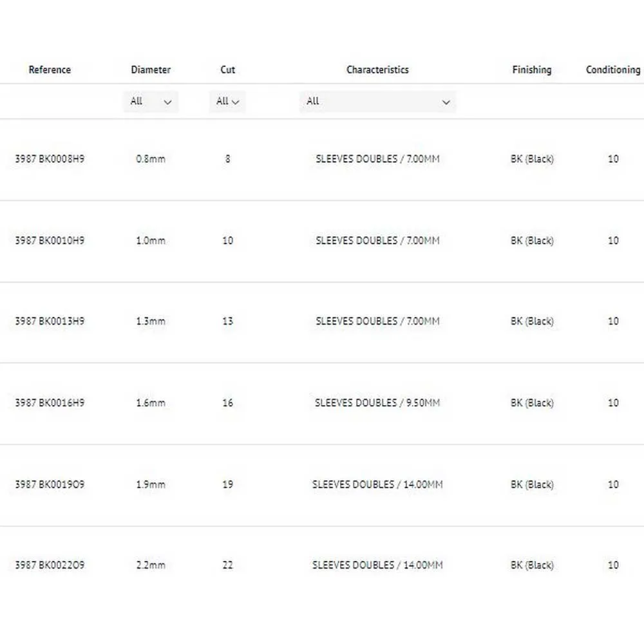Click the Diameter column header
This screenshot has width=644, height=644.
(x=151, y=70)
